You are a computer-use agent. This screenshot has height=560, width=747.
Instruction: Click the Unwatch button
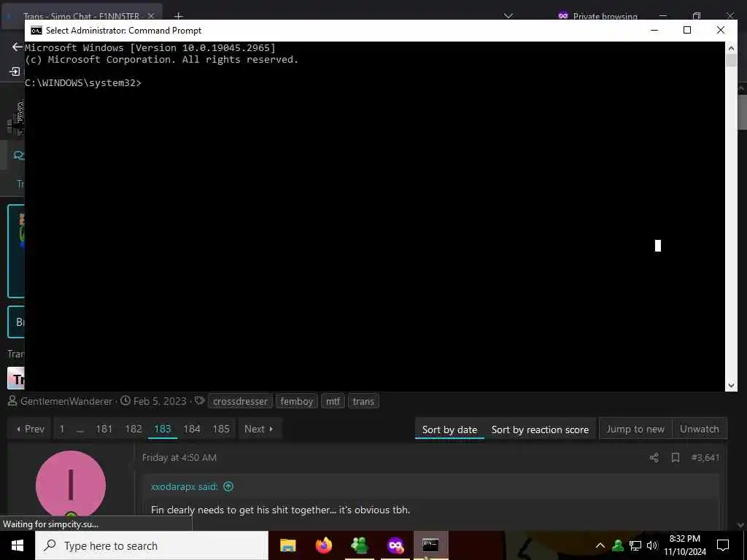700,429
